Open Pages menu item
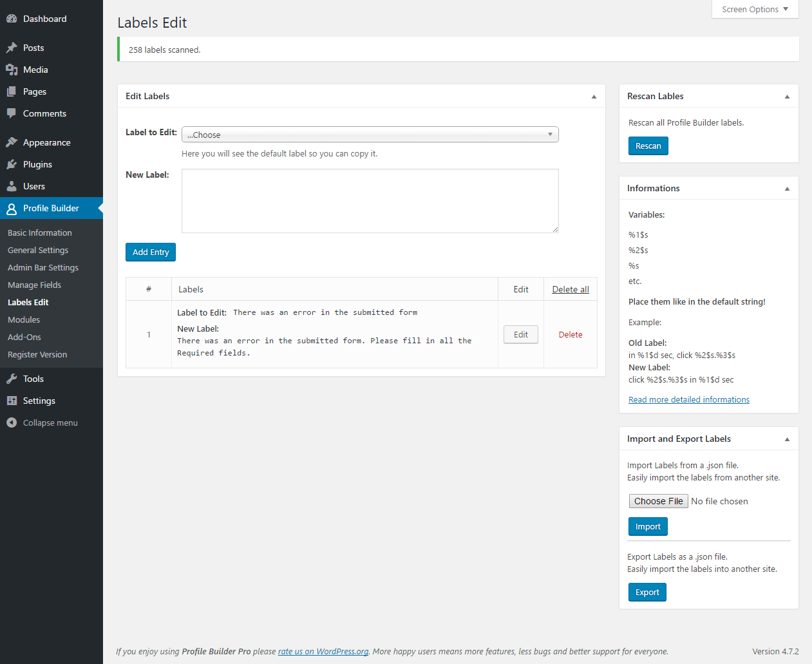 coord(52,91)
